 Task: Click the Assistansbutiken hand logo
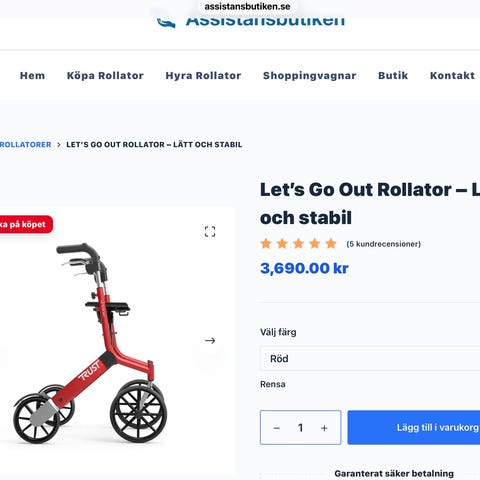pos(166,23)
